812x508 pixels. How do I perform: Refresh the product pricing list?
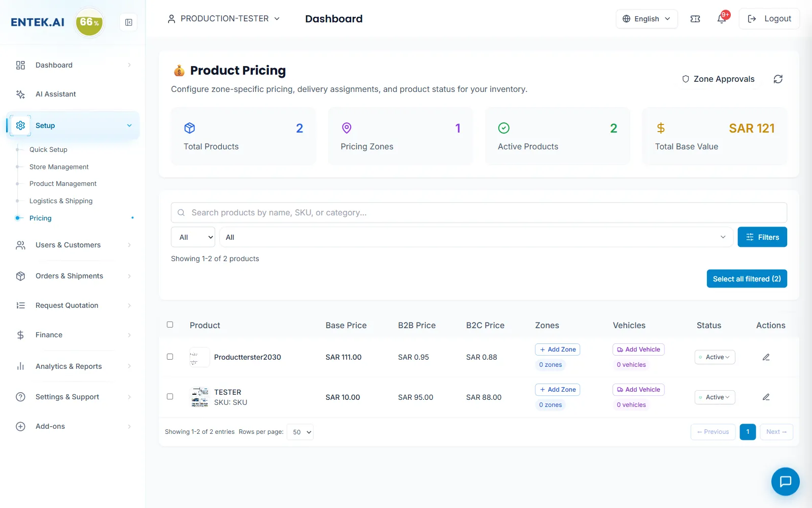(778, 79)
